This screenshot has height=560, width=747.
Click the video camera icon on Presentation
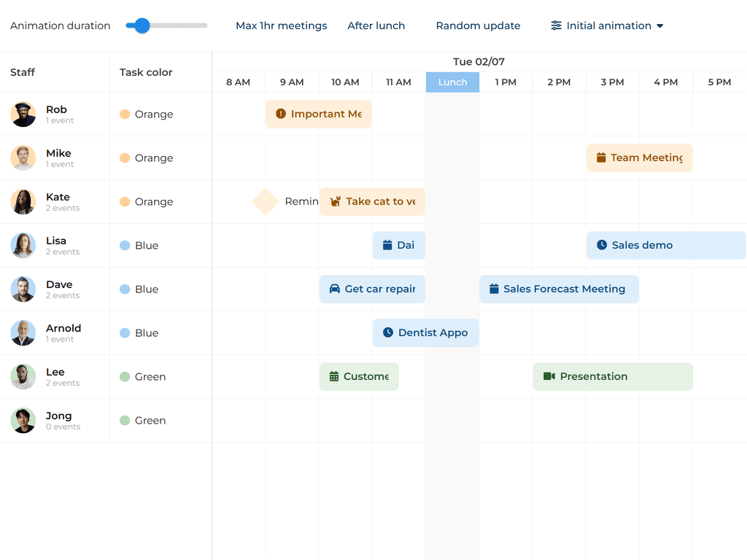pyautogui.click(x=549, y=376)
